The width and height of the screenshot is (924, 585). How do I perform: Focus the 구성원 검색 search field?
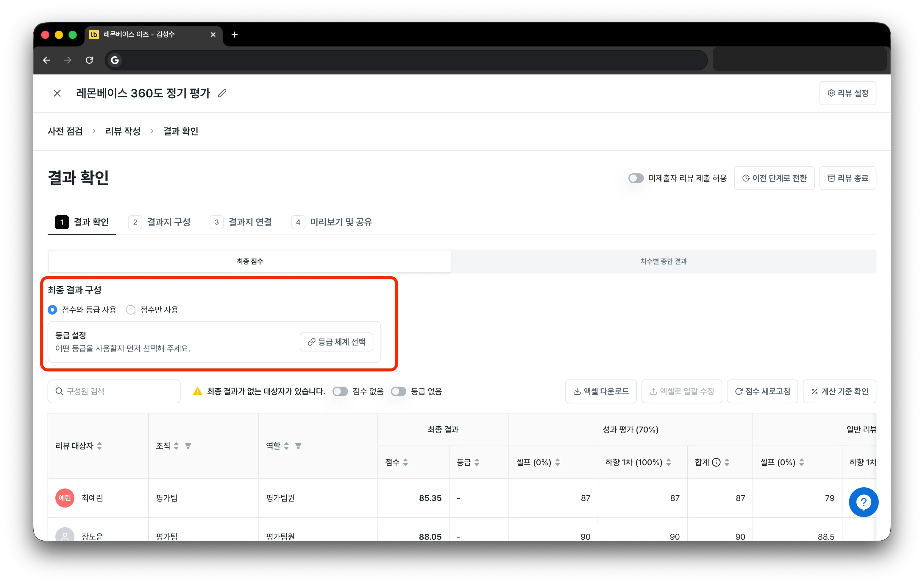coord(114,391)
